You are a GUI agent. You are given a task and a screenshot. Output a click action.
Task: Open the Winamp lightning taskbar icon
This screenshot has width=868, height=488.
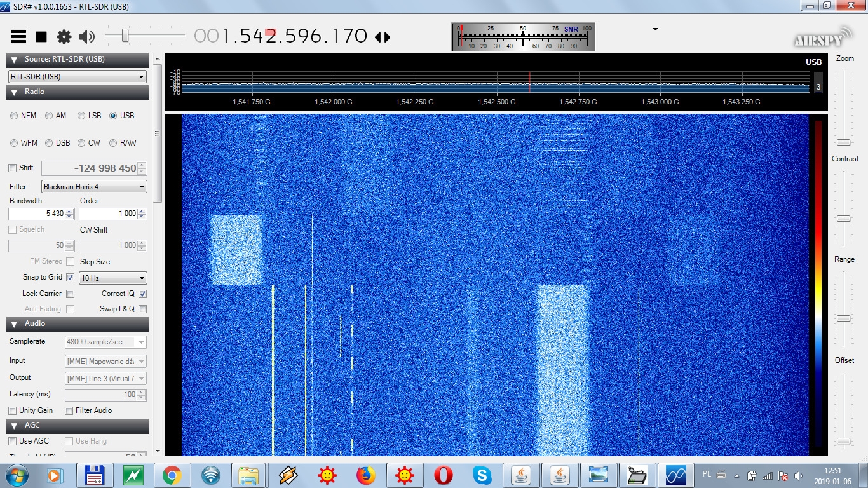[x=288, y=475]
